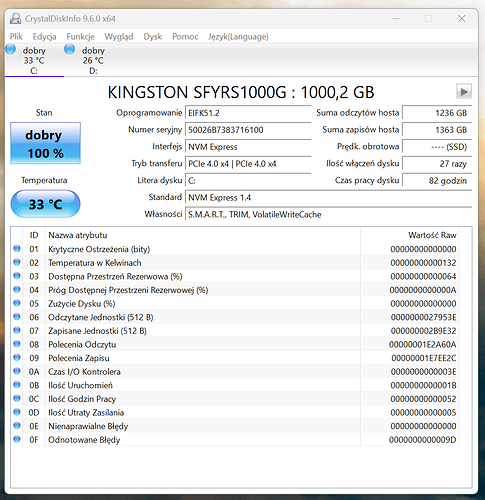Click raw value 0000000000132

(423, 263)
